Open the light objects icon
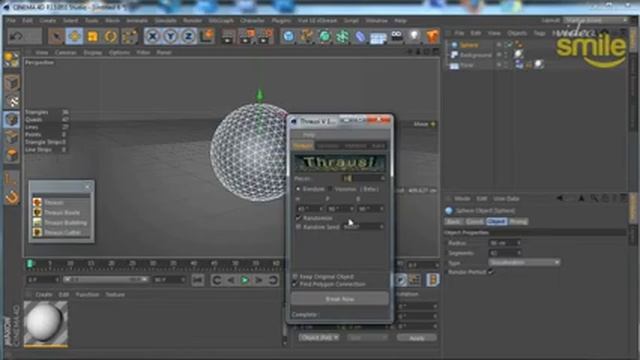 415,37
